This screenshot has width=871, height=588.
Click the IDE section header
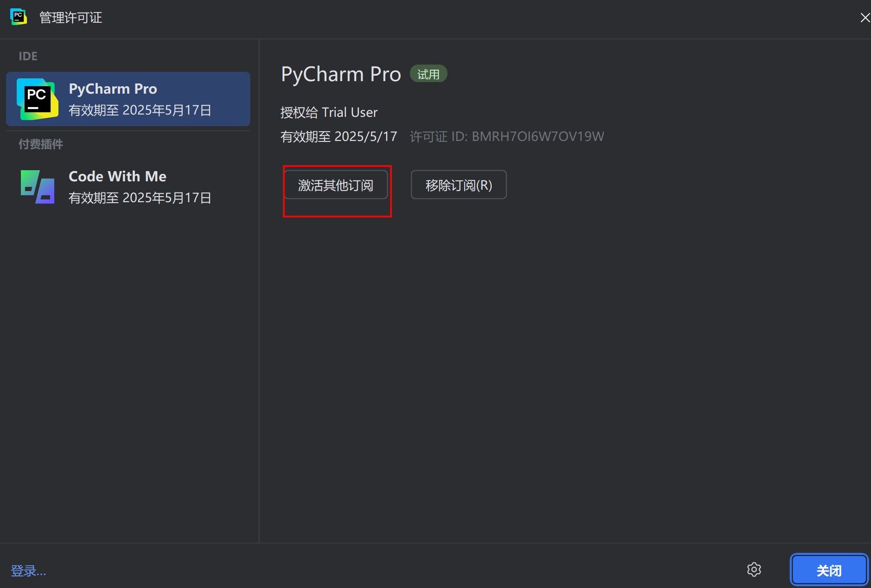pos(28,56)
